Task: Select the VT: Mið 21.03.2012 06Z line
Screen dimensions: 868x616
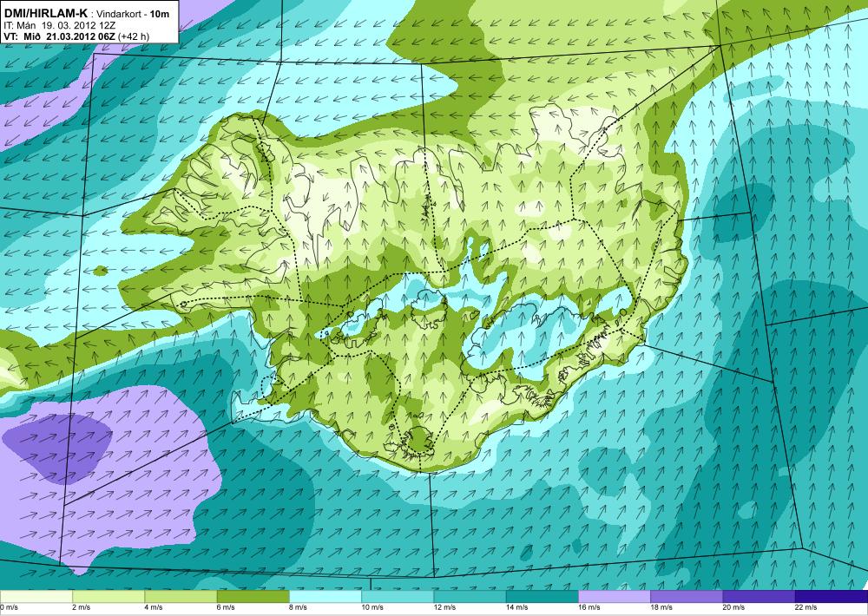Action: point(59,36)
